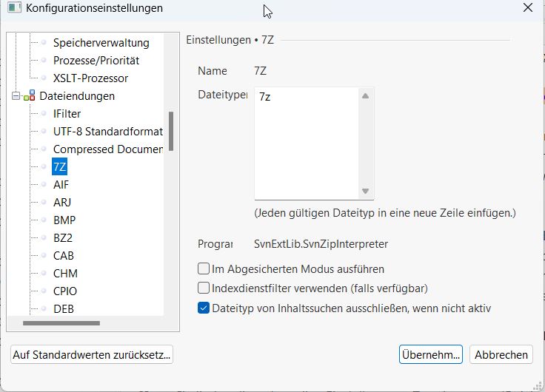Collapse the Dateiendungen tree node
545x392 pixels.
(x=16, y=96)
